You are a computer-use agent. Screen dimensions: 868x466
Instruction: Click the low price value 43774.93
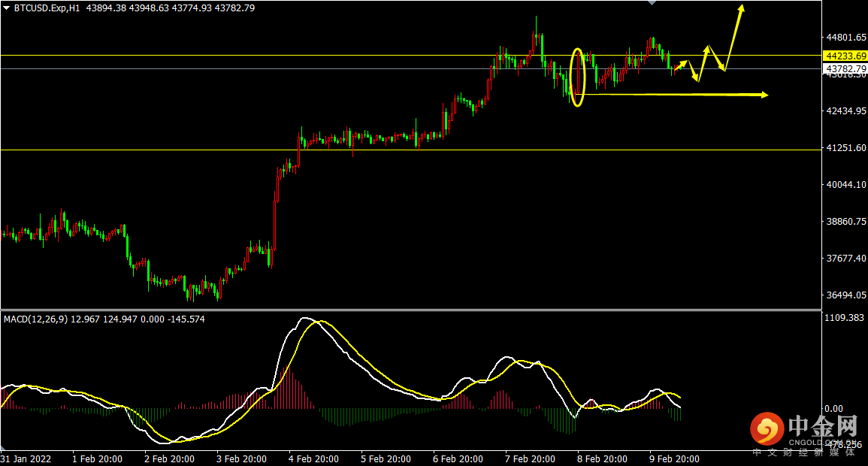click(x=192, y=8)
